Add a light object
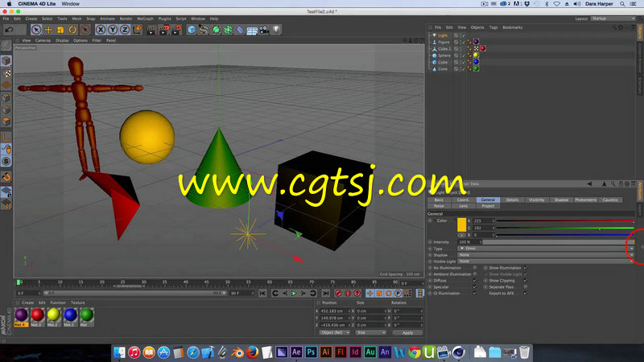Screen dimensions: 644x362 coord(276,30)
